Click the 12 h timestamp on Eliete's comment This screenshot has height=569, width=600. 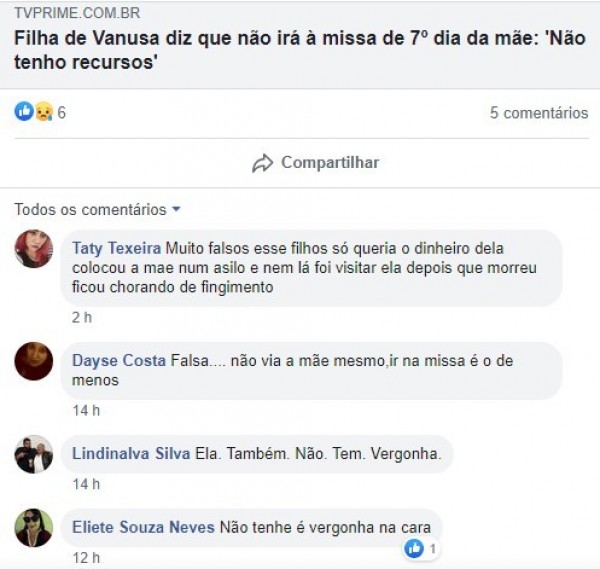click(x=86, y=557)
